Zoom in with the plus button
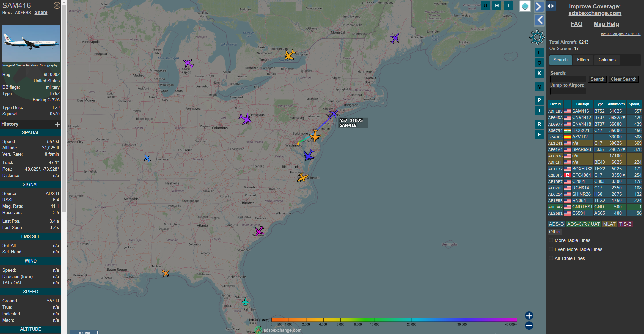 [529, 316]
